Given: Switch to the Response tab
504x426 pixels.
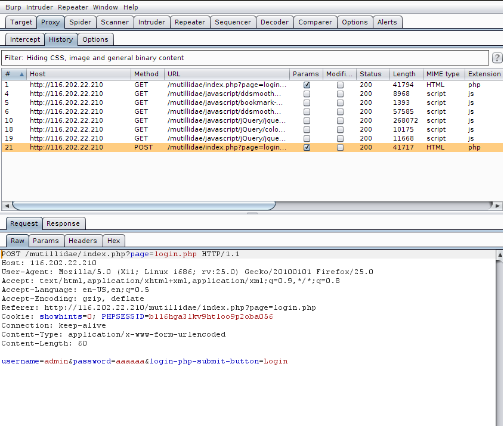Looking at the screenshot, I should 63,224.
